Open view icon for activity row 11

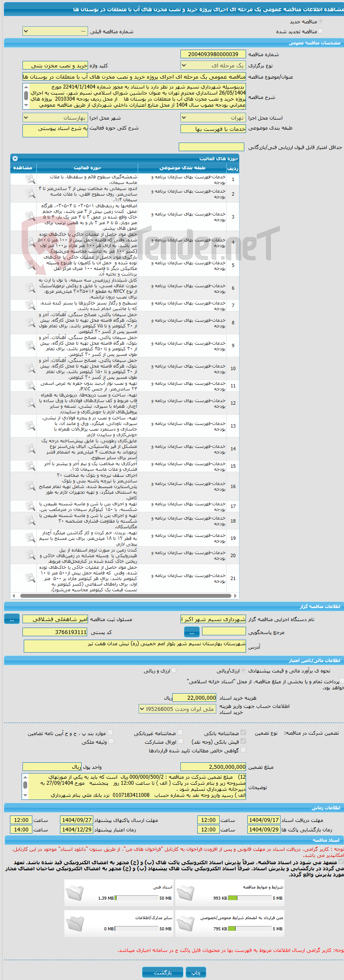pyautogui.click(x=30, y=386)
